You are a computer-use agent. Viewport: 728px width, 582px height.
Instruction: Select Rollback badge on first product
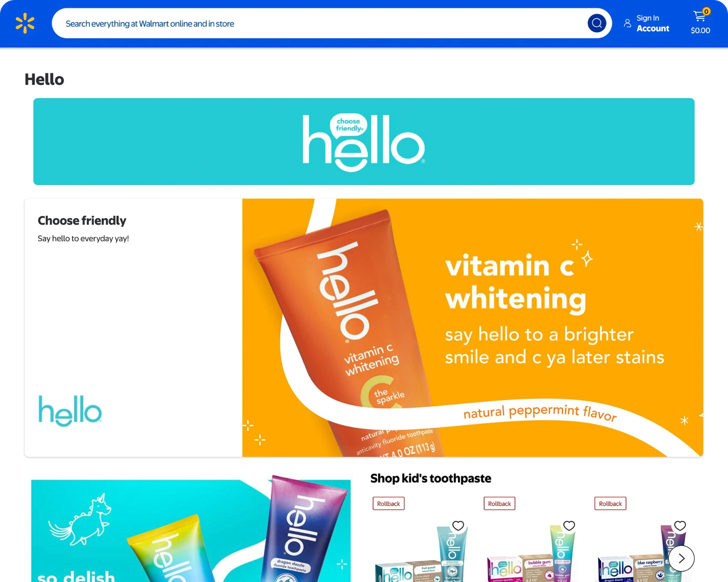389,504
